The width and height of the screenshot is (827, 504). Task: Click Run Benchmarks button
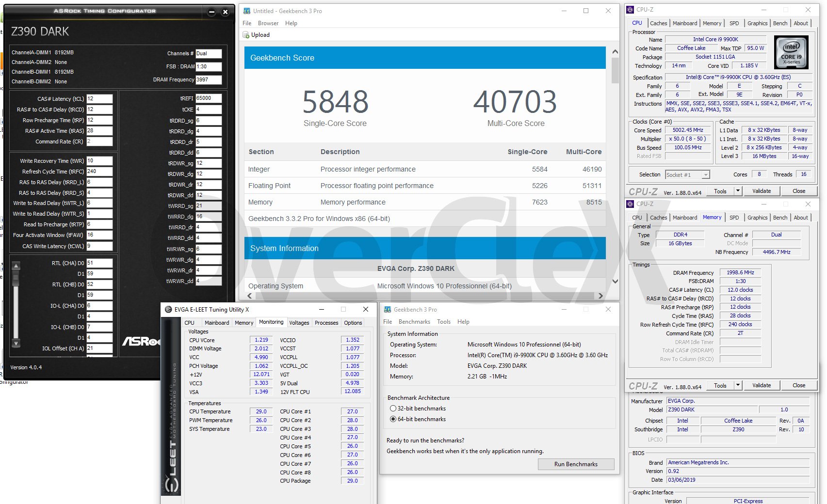click(x=576, y=464)
